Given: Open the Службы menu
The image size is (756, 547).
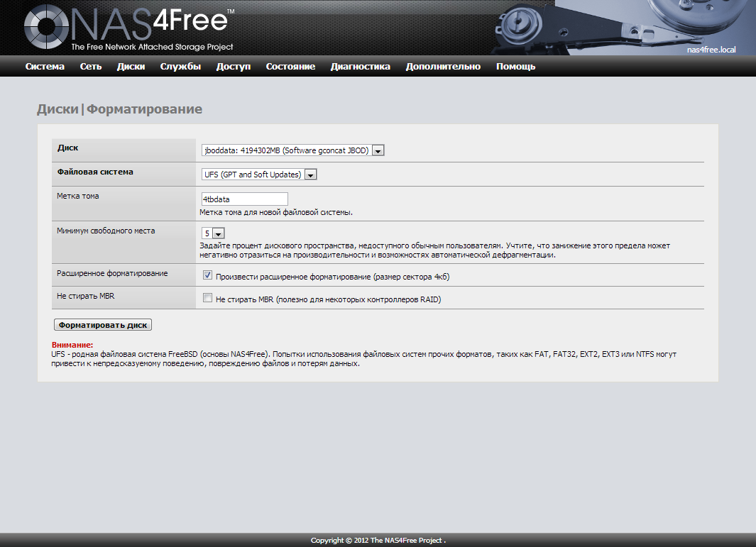Looking at the screenshot, I should [x=180, y=67].
